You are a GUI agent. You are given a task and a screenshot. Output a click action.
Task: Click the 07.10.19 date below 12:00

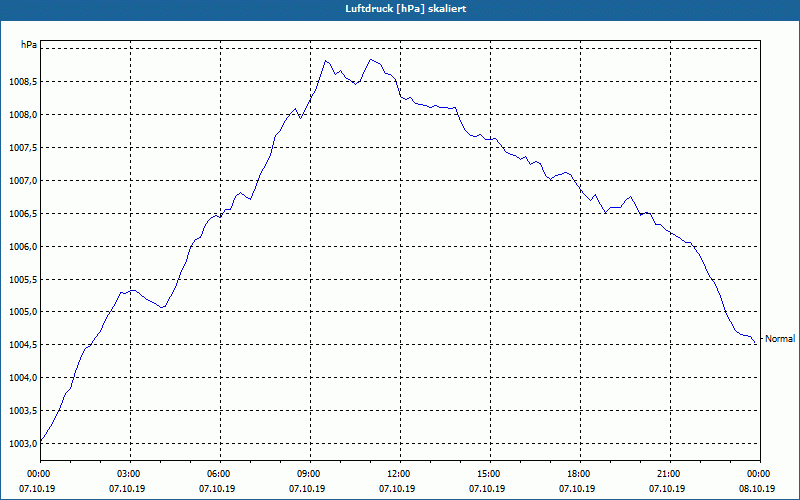tap(397, 489)
